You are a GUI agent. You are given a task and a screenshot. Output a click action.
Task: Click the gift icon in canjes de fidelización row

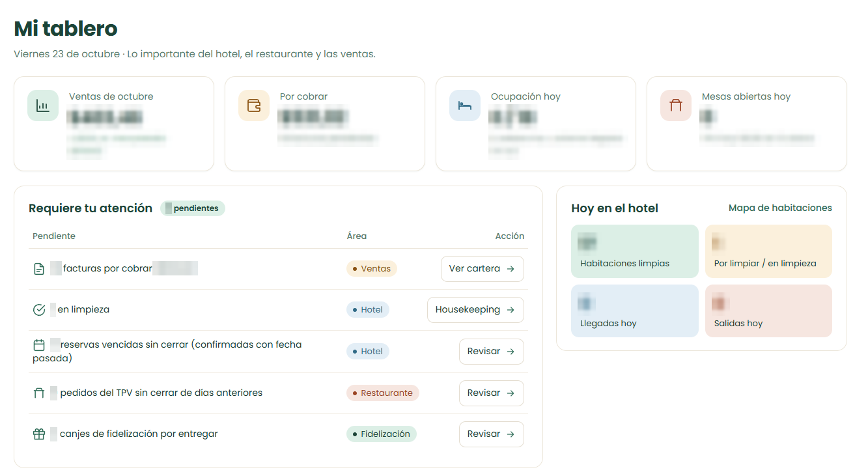pyautogui.click(x=39, y=434)
